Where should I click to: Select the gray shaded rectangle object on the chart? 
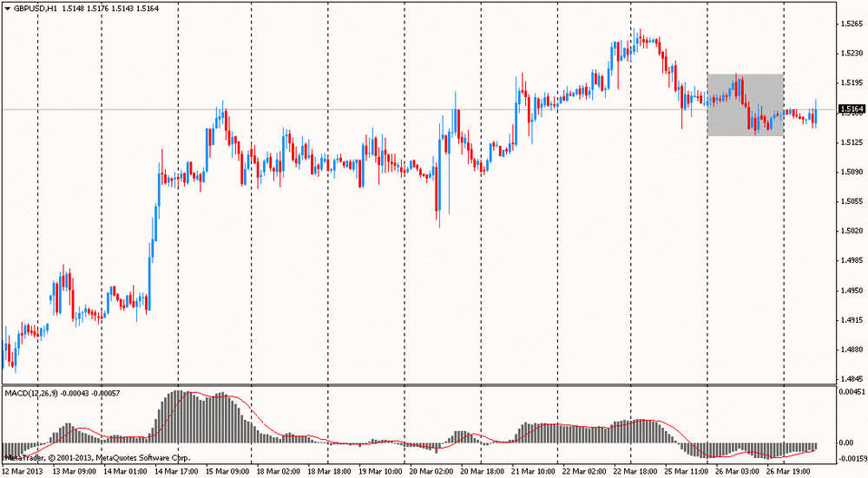tap(745, 105)
